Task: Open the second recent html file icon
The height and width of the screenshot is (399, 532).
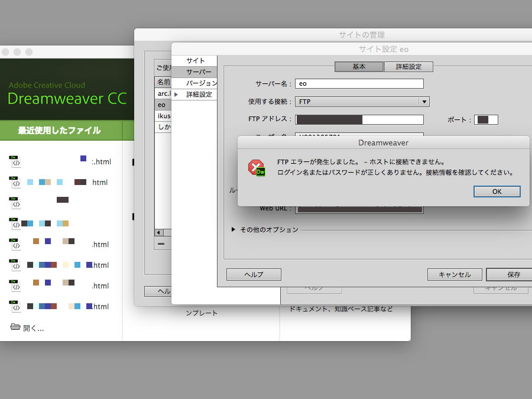Action: click(15, 182)
